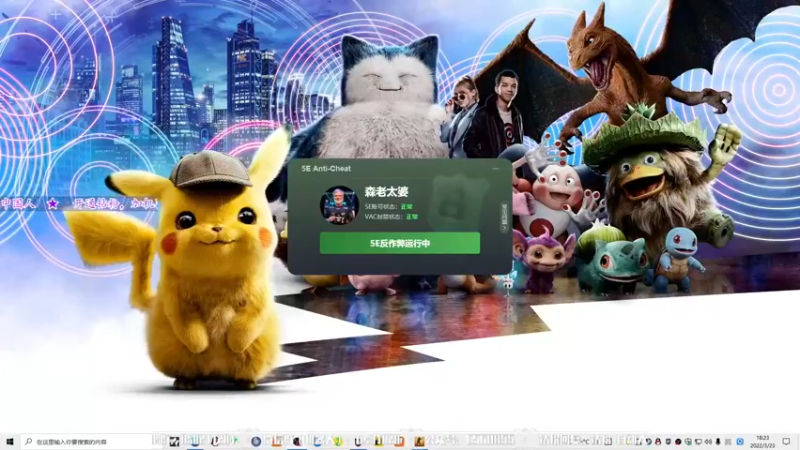The image size is (800, 450).
Task: Click the blue square tray icon beside the clock
Action: point(740,441)
